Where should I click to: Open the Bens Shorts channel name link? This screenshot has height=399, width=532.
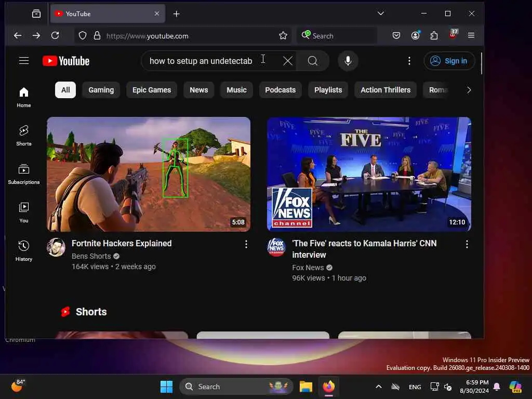(91, 256)
